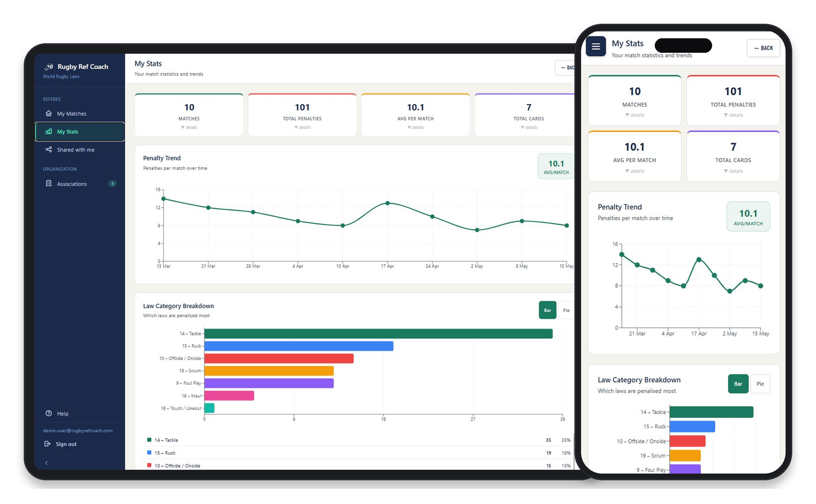
Task: Click phone 10.1 AVG/MATCH badge
Action: point(748,217)
